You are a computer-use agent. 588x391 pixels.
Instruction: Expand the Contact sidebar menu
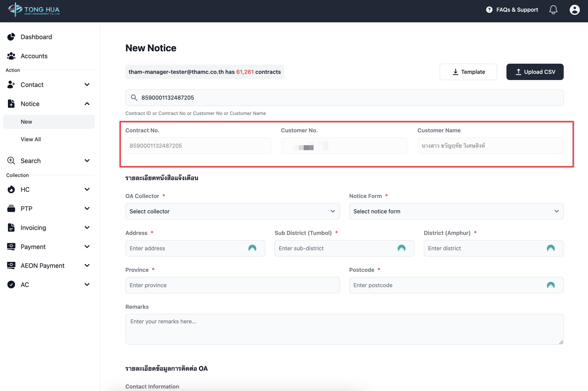tap(49, 85)
